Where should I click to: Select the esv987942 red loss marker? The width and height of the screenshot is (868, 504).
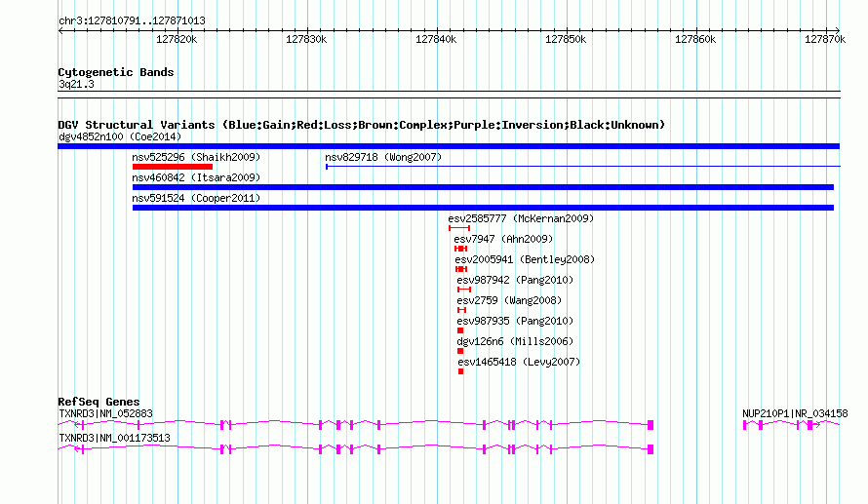(x=464, y=290)
